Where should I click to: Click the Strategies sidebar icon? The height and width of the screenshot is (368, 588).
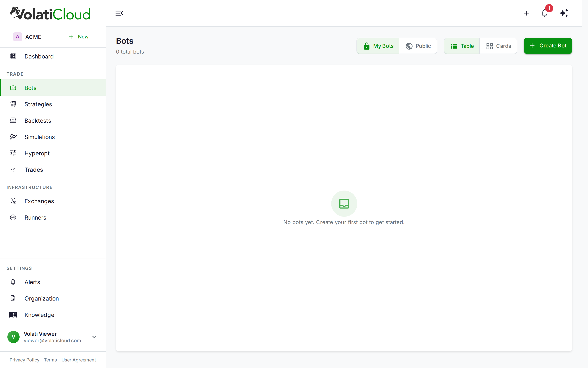(x=13, y=104)
